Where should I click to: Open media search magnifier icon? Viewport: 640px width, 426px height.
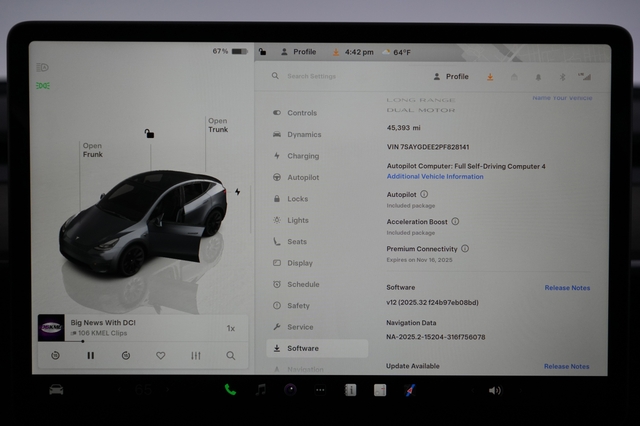231,356
